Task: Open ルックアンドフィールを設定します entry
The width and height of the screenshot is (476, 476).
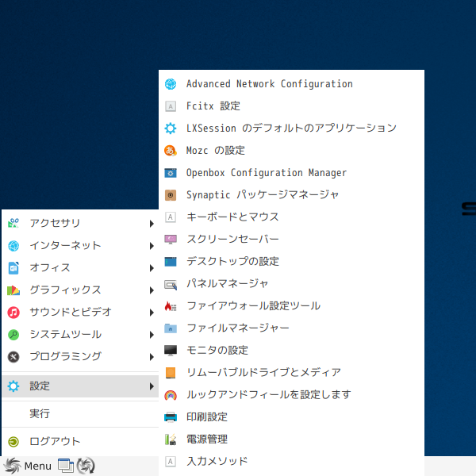Action: coord(291,395)
